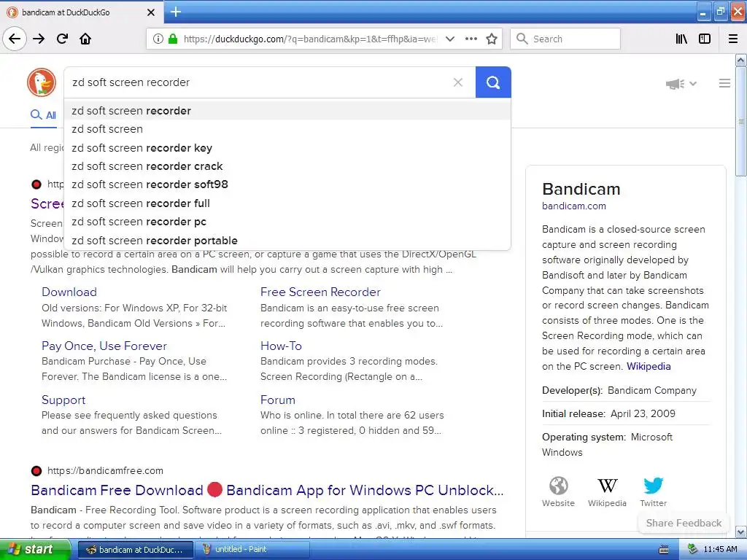Open Pay Once, Use Forever link
This screenshot has width=747, height=560.
pyautogui.click(x=104, y=346)
